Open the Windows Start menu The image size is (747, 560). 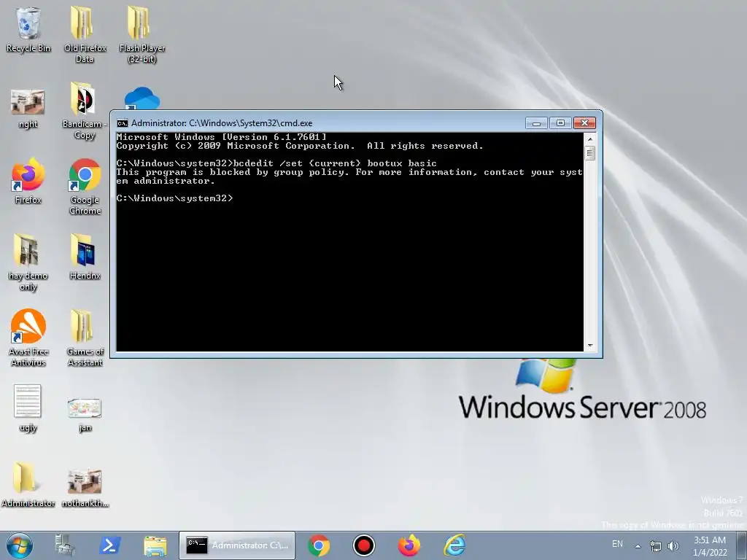pyautogui.click(x=20, y=545)
